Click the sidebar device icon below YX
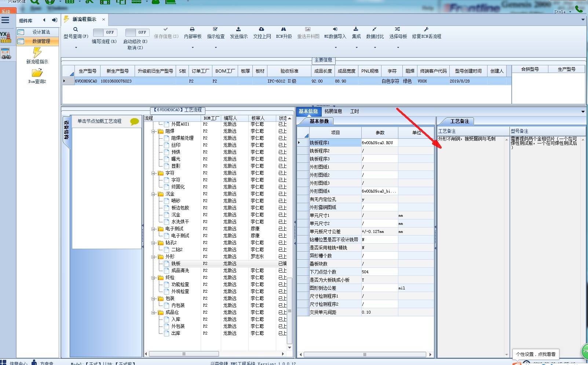Viewport: 588px width, 365px height. click(6, 54)
